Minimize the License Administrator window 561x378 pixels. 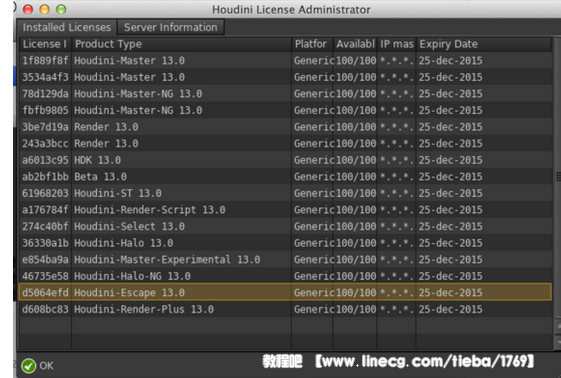pos(44,9)
